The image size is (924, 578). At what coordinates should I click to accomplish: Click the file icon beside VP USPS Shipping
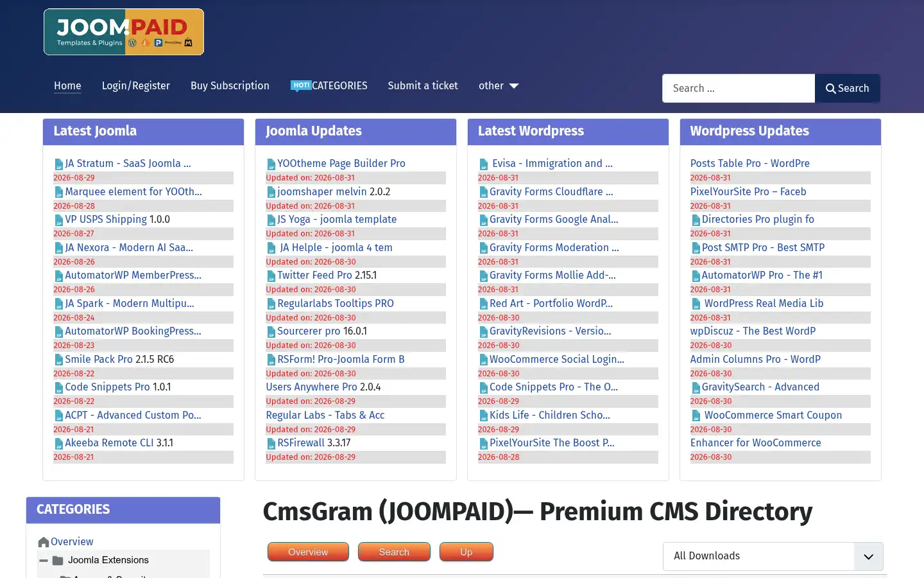tap(59, 220)
